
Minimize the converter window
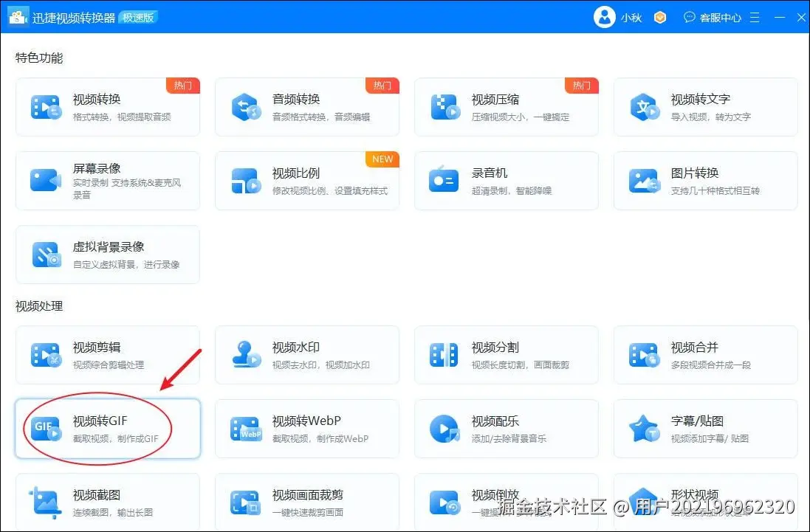[x=780, y=18]
